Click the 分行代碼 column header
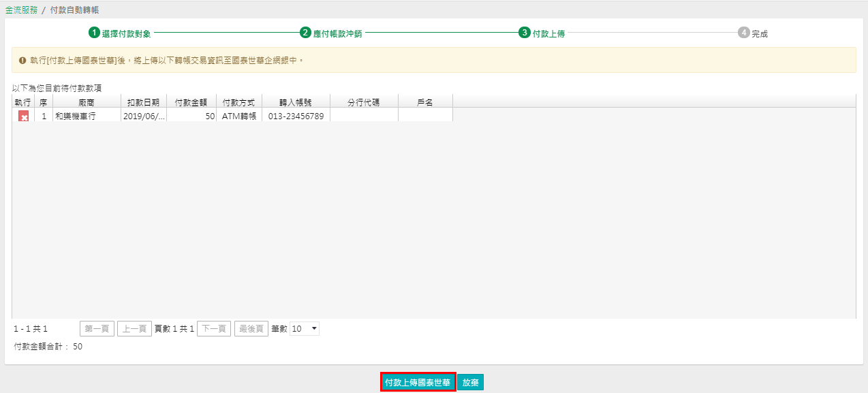 point(364,101)
